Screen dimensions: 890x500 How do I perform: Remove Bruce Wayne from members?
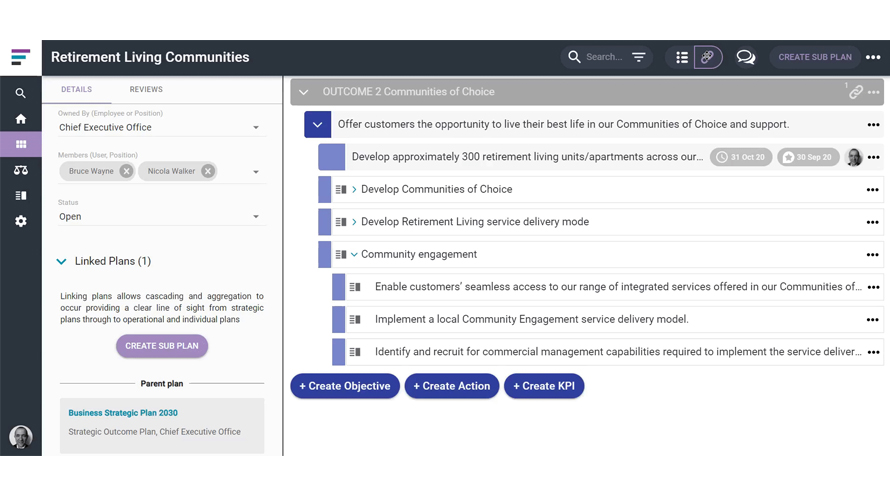tap(126, 171)
